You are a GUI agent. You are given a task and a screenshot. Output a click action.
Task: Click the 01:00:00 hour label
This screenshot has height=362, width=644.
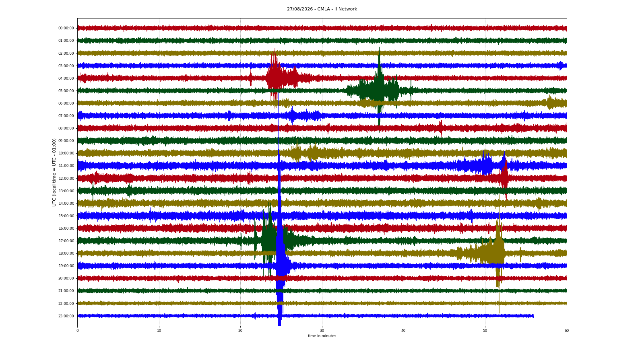[x=66, y=41]
